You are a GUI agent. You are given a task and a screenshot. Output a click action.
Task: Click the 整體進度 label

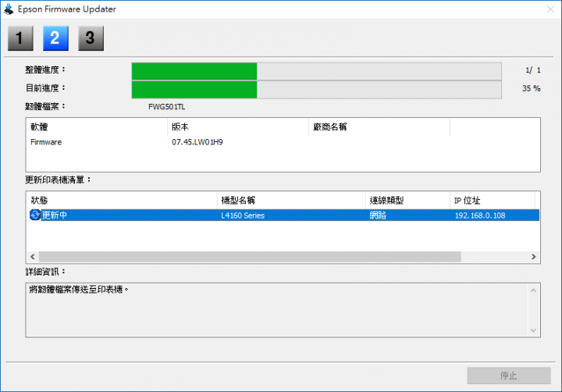[45, 69]
